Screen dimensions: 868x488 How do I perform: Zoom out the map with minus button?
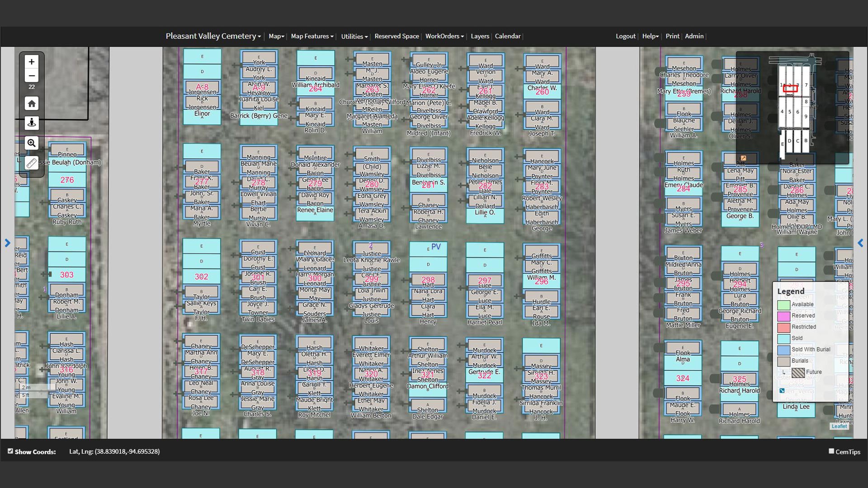click(31, 76)
